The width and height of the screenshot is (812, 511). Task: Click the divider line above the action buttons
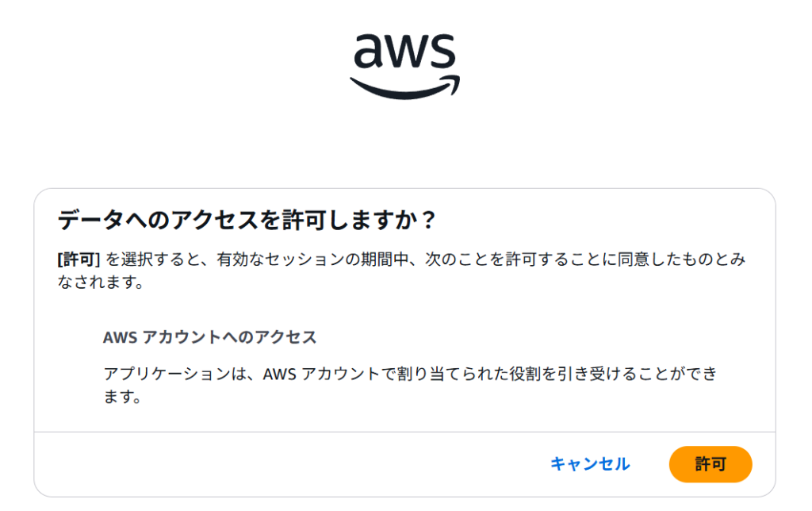click(404, 432)
